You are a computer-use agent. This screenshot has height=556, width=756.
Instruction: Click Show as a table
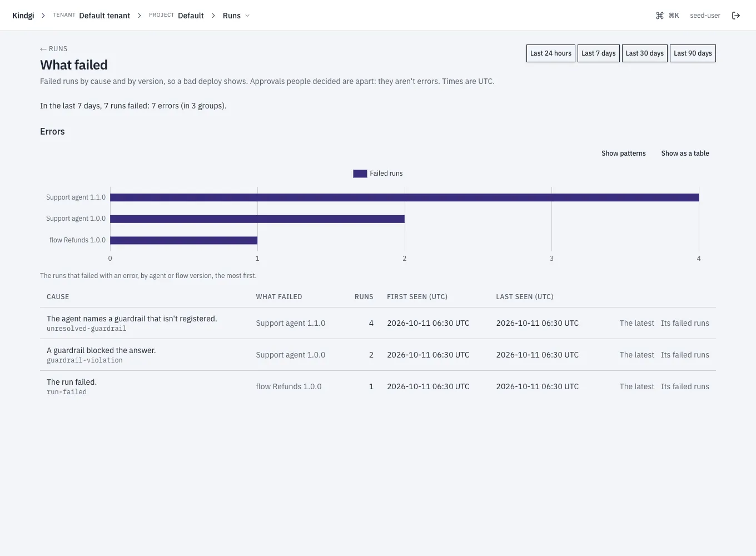[x=685, y=153]
